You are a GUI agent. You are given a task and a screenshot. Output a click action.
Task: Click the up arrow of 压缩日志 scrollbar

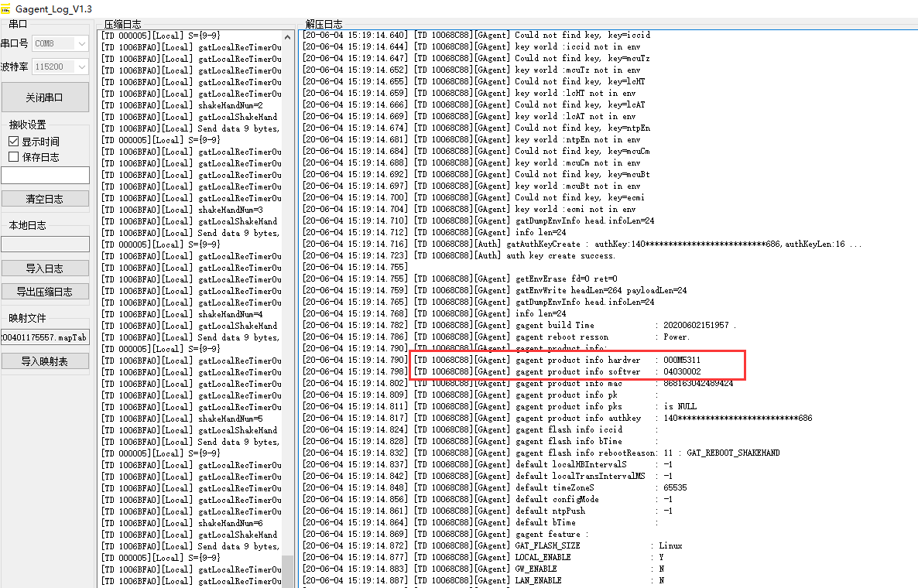[x=288, y=36]
